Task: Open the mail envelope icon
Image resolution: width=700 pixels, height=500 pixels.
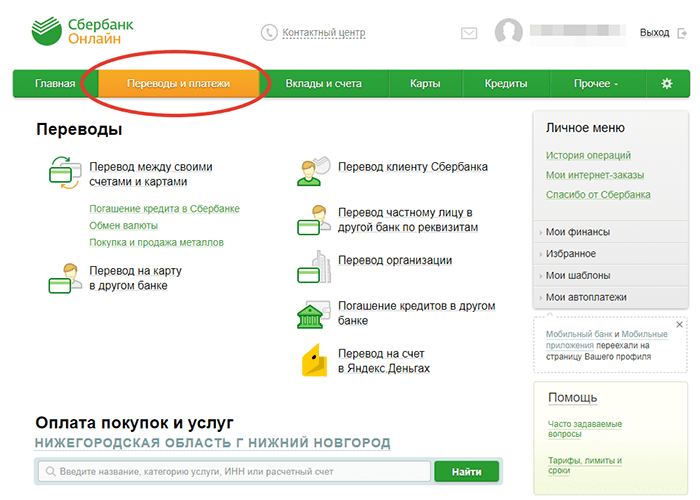Action: tap(469, 33)
